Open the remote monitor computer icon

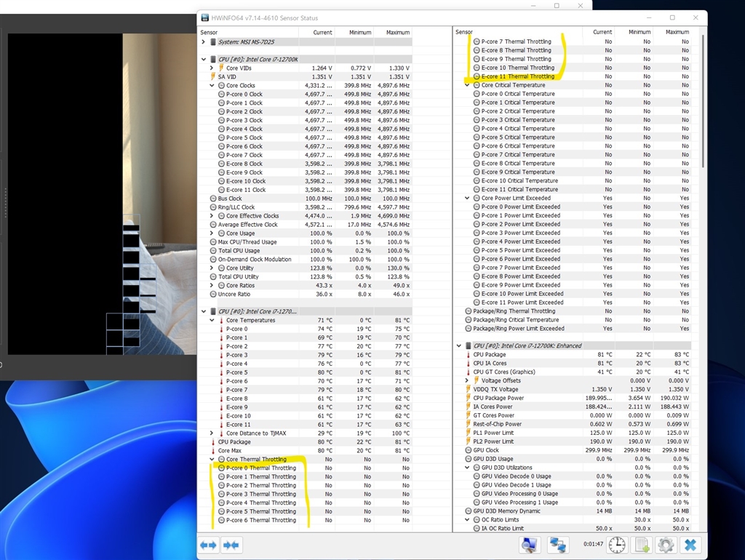click(x=530, y=545)
